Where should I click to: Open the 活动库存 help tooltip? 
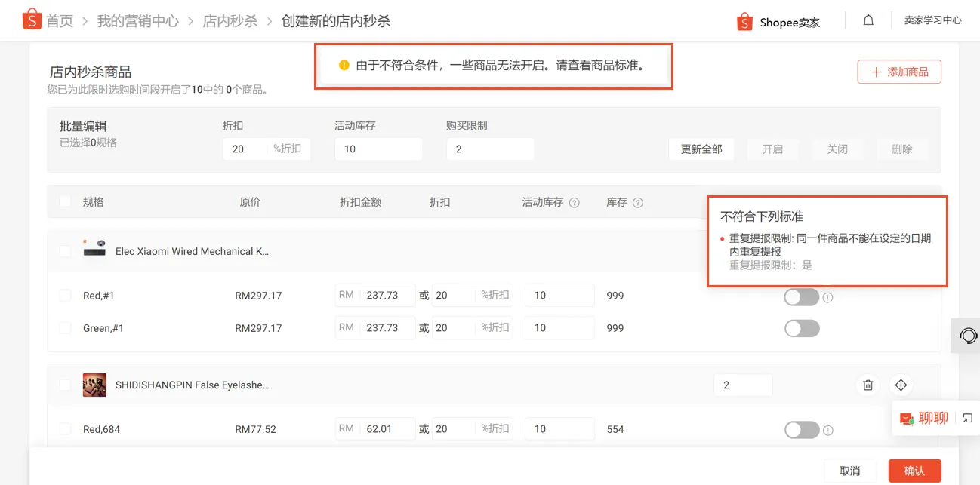click(x=574, y=201)
